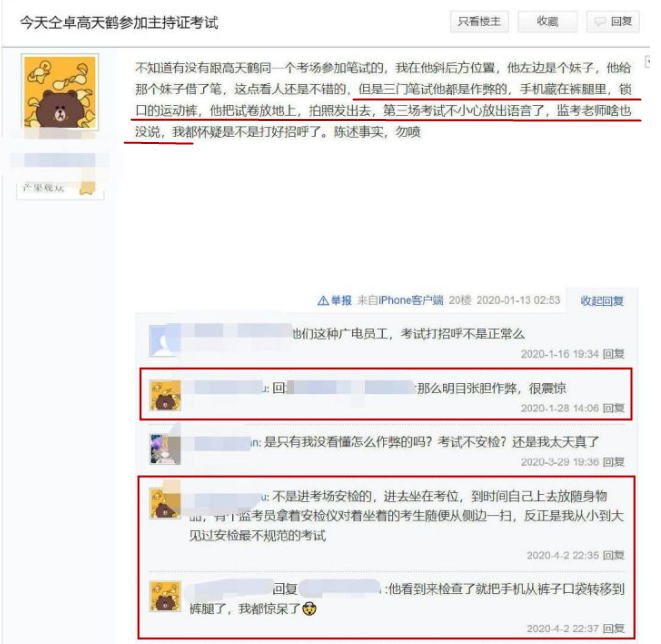661x644 pixels.
Task: Reply to the comment dated 2020-4-2 22:35
Action: click(x=613, y=555)
